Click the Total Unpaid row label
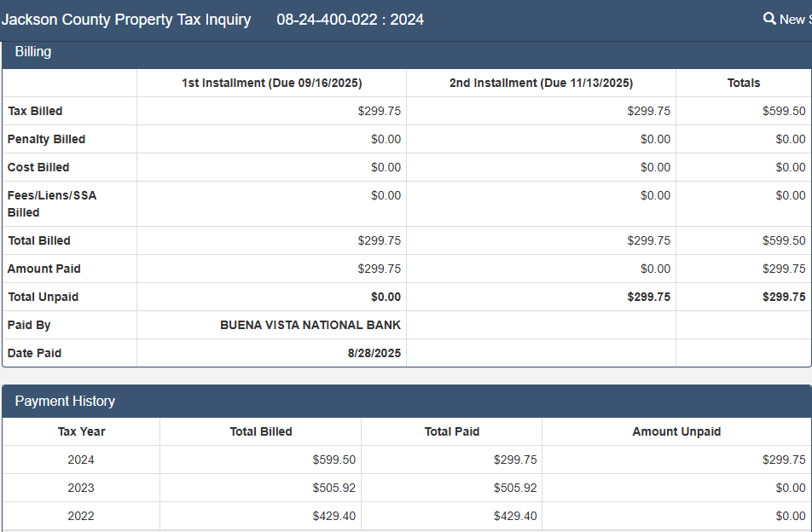 pyautogui.click(x=43, y=297)
